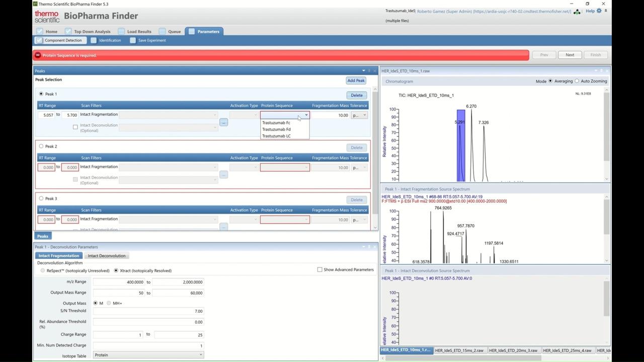
Task: Select the Peak 2 radio button
Action: 41,146
